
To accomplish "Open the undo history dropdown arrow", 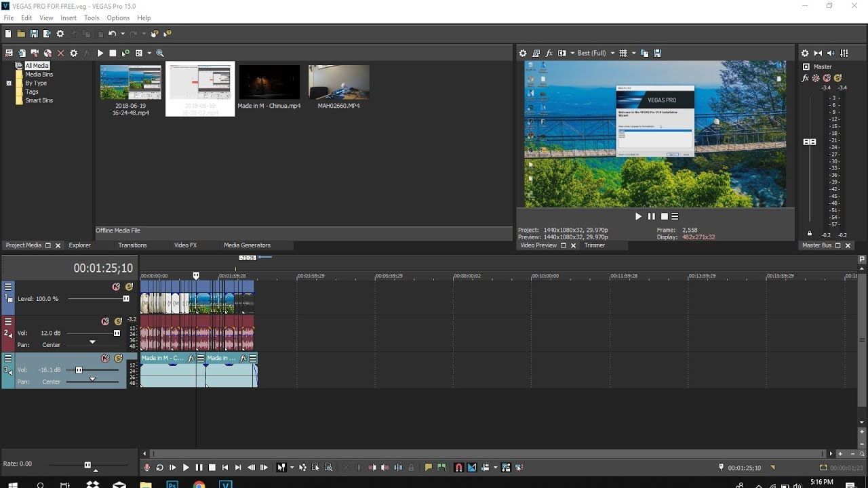I will click(x=123, y=34).
